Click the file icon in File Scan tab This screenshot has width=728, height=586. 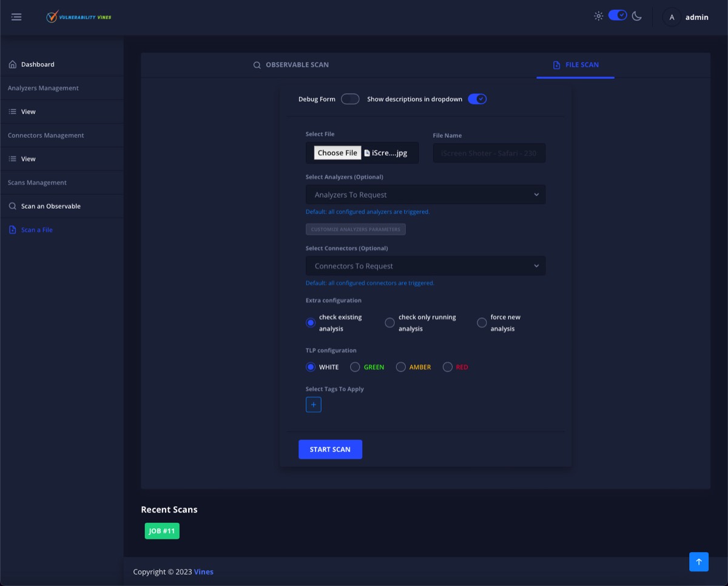[x=557, y=65]
